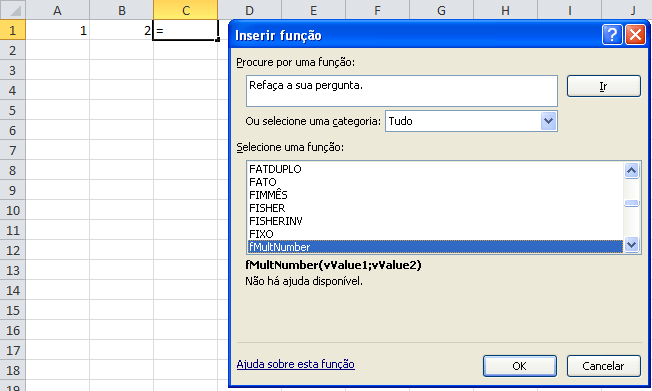Click the help question mark icon
Screen dimensions: 652x391
point(612,35)
